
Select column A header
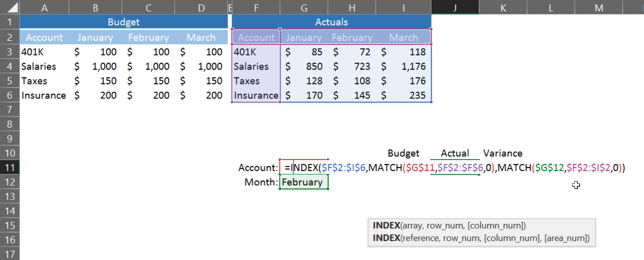(44, 7)
